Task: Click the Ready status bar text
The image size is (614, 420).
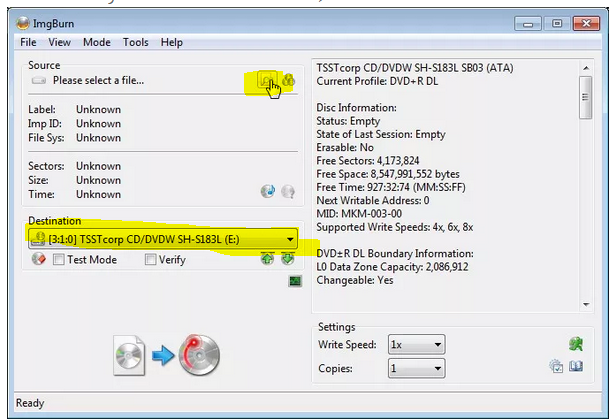Action: click(30, 403)
